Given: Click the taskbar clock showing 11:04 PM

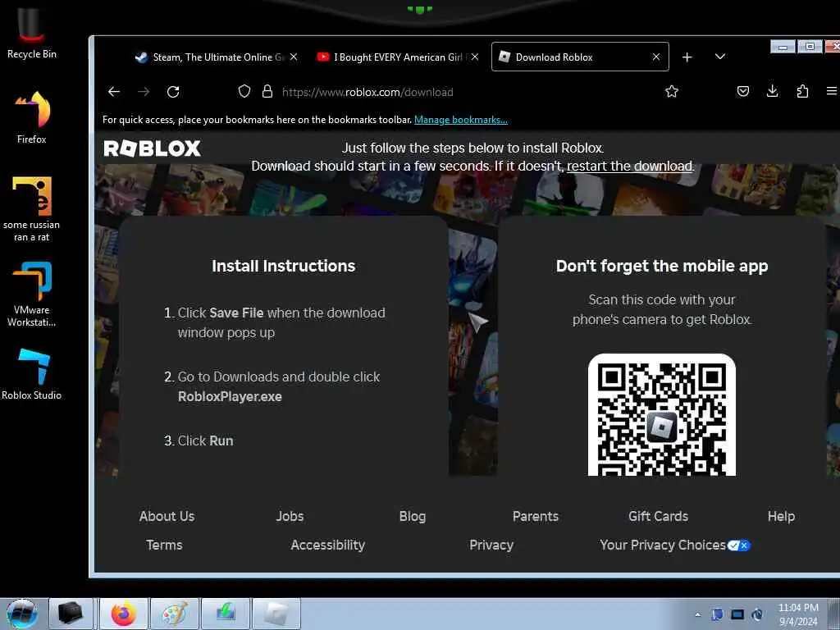Looking at the screenshot, I should point(798,614).
